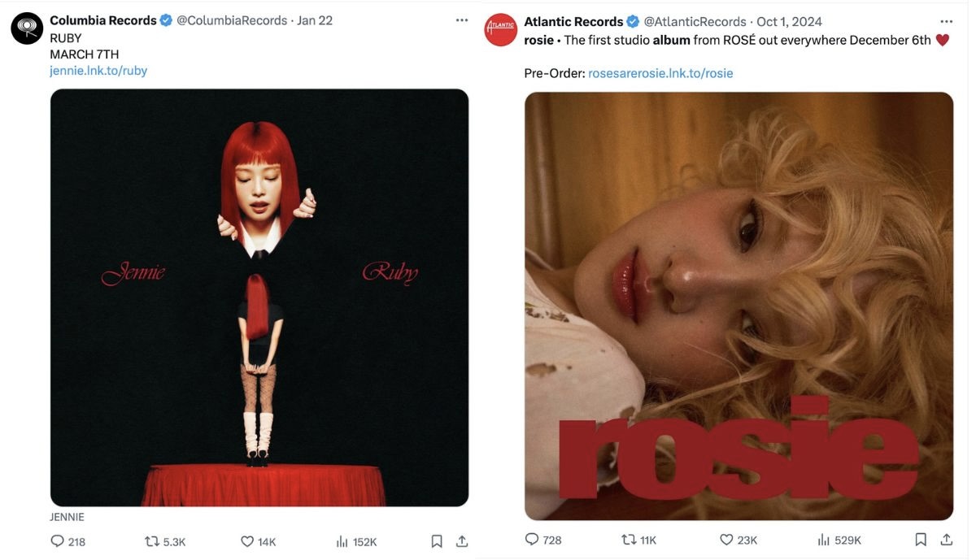Like the Atlantic Records rosie tweet

[x=726, y=539]
